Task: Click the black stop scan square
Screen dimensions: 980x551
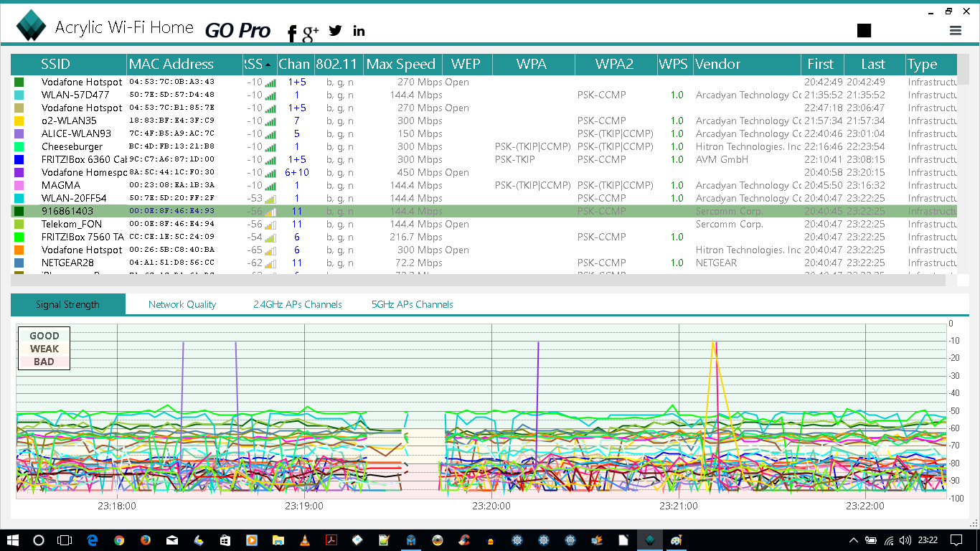Action: [864, 30]
